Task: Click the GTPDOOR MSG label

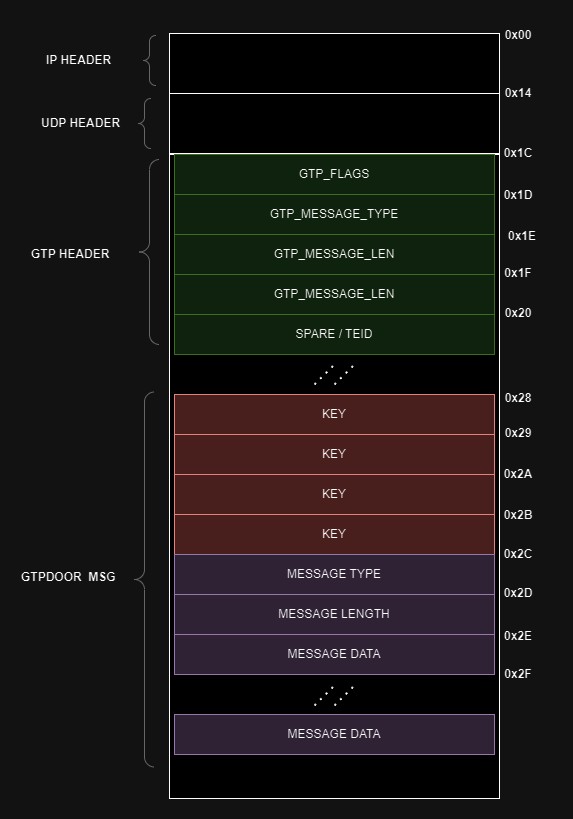Action: click(68, 577)
